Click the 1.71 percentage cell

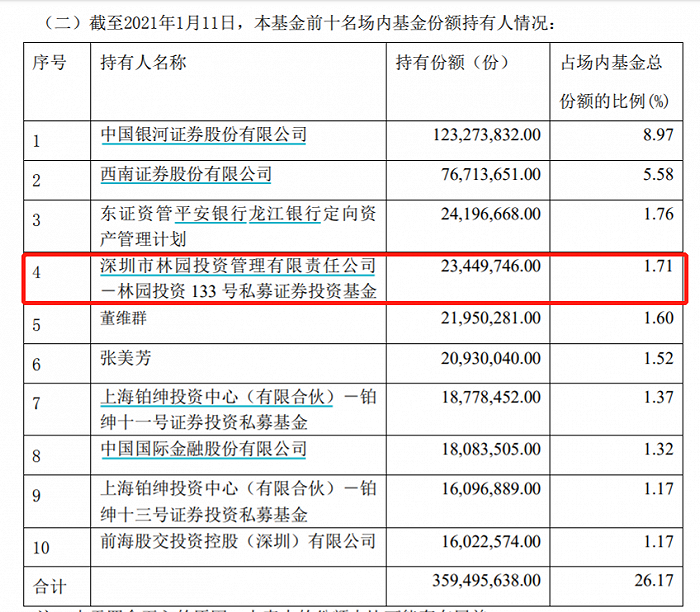click(658, 266)
